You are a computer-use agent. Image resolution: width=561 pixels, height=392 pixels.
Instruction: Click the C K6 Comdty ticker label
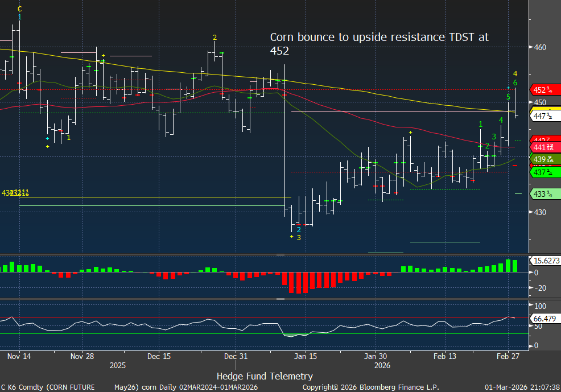pyautogui.click(x=48, y=387)
